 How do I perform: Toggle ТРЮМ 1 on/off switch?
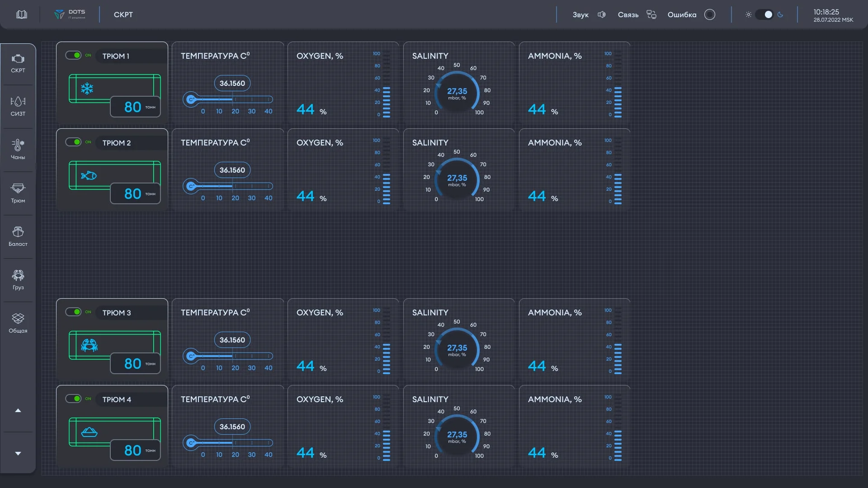73,55
